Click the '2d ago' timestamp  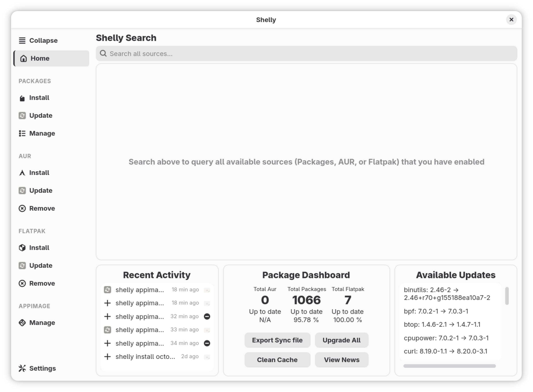[x=190, y=357]
